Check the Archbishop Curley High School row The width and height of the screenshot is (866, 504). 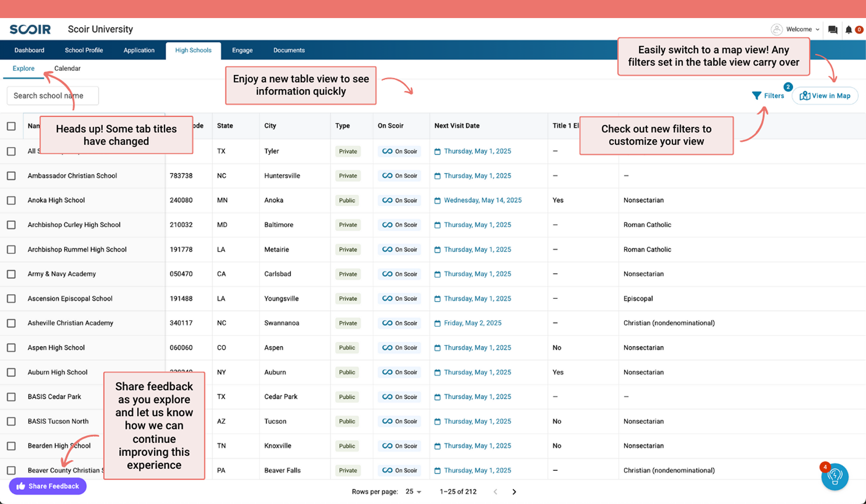(11, 225)
